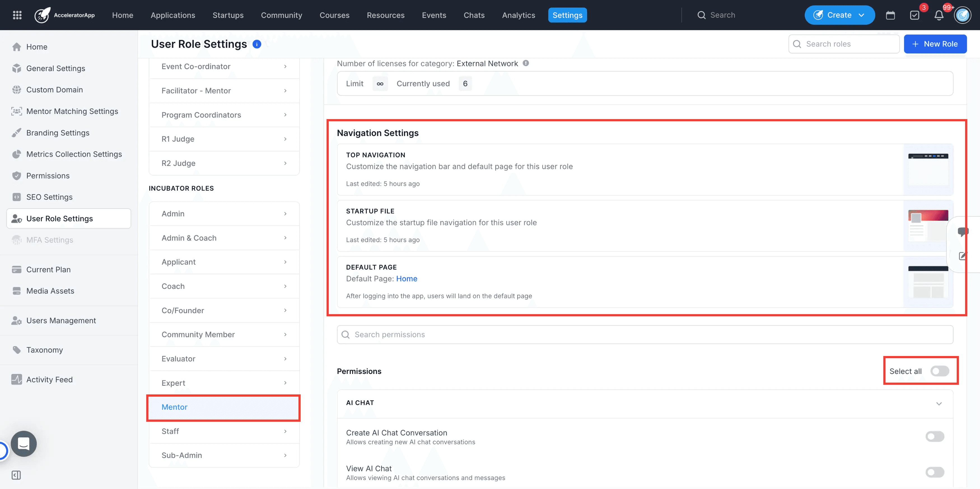The height and width of the screenshot is (489, 980).
Task: Open the Create button dropdown
Action: [x=840, y=15]
